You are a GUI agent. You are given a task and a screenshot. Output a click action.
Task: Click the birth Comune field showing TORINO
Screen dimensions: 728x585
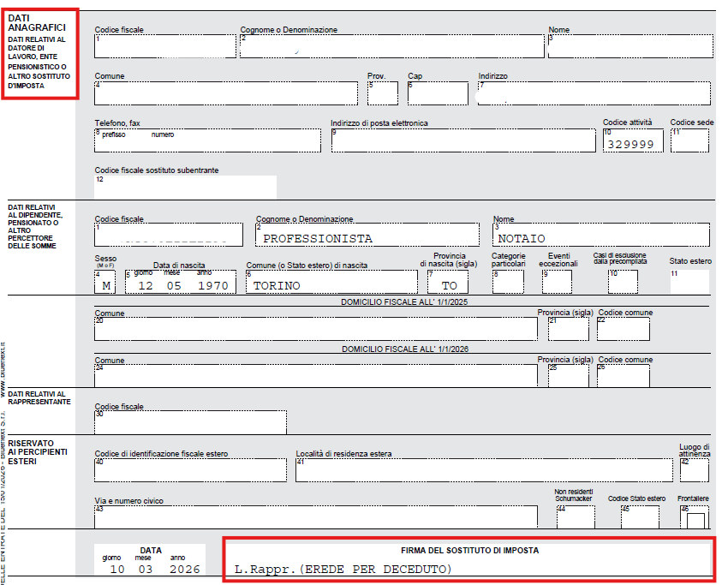[x=331, y=282]
